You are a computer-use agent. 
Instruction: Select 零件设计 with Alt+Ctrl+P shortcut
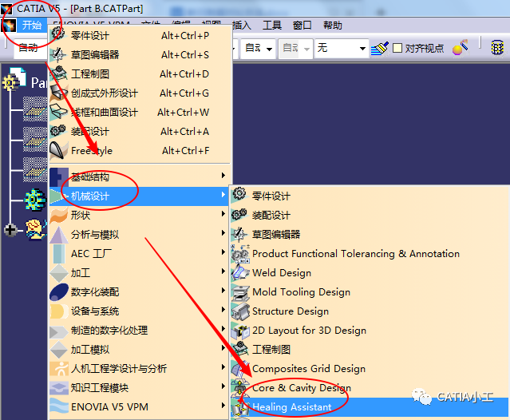click(x=140, y=35)
